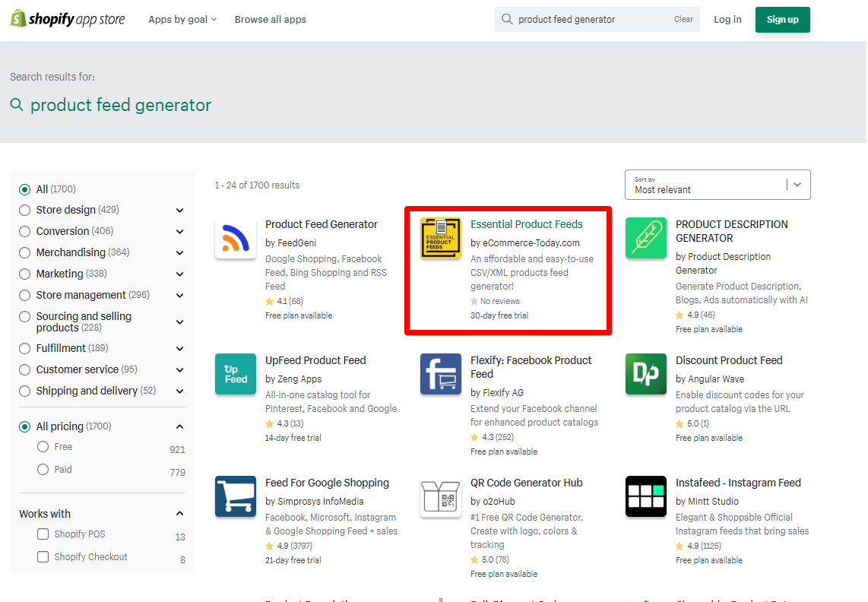
Task: Open the Apps by goal menu
Action: click(182, 20)
